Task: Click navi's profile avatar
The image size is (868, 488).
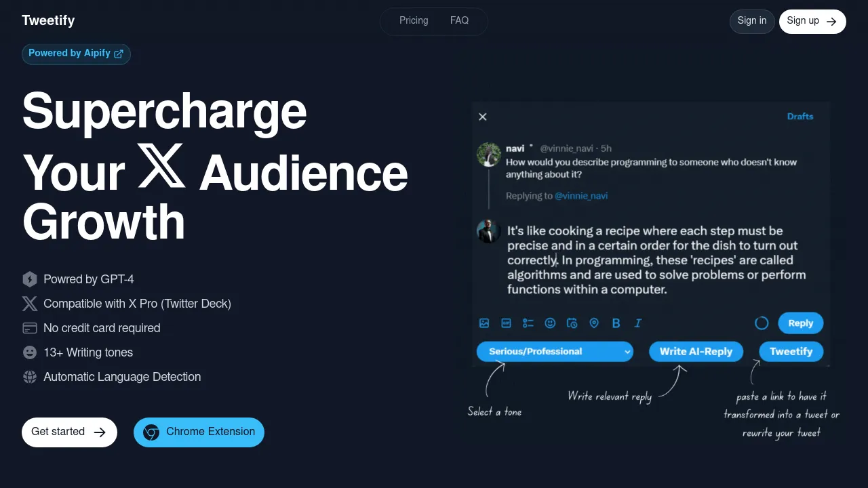Action: pos(489,155)
